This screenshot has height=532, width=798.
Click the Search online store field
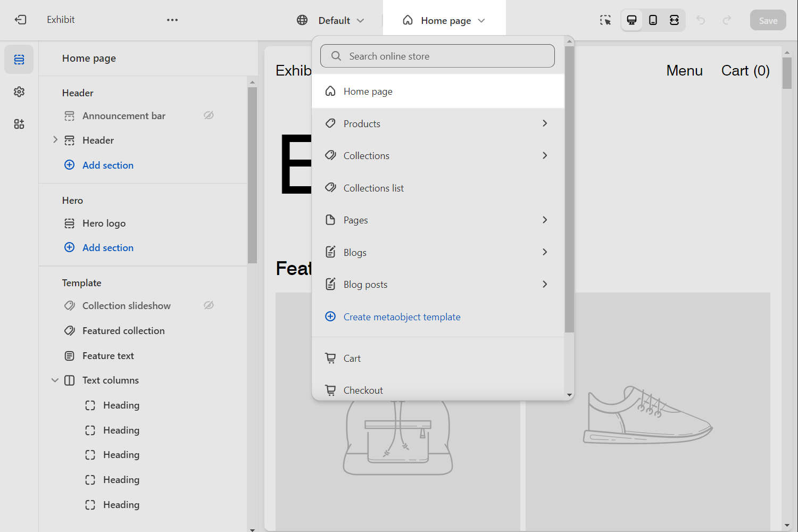(x=437, y=56)
